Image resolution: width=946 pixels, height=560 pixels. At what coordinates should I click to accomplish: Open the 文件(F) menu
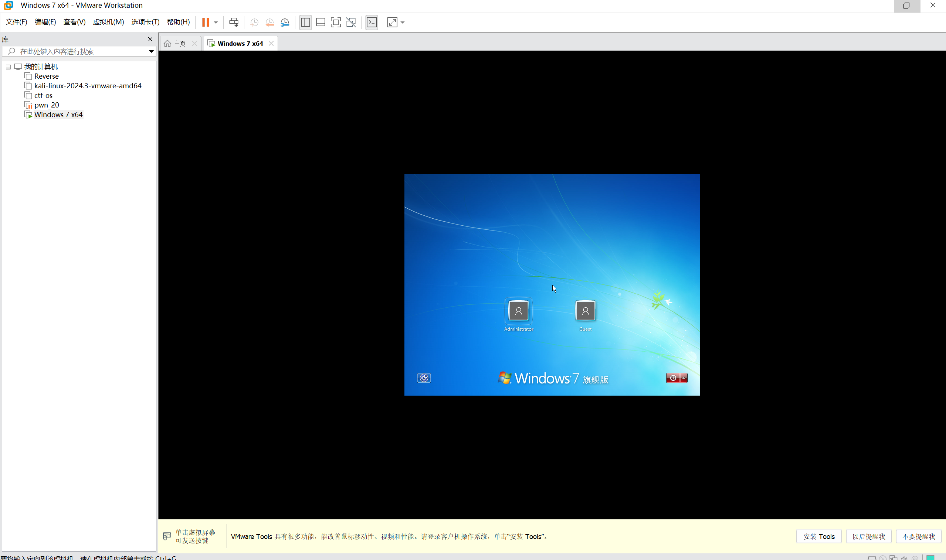16,22
